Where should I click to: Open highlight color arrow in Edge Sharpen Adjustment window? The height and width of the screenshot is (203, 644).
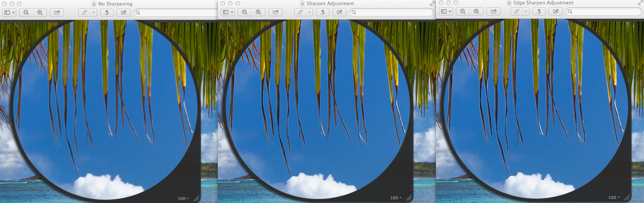526,11
